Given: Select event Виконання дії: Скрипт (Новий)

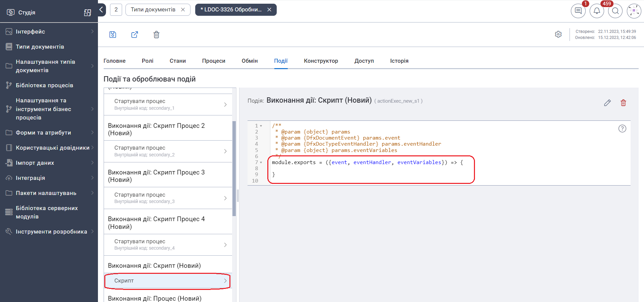Looking at the screenshot, I should (x=168, y=265).
